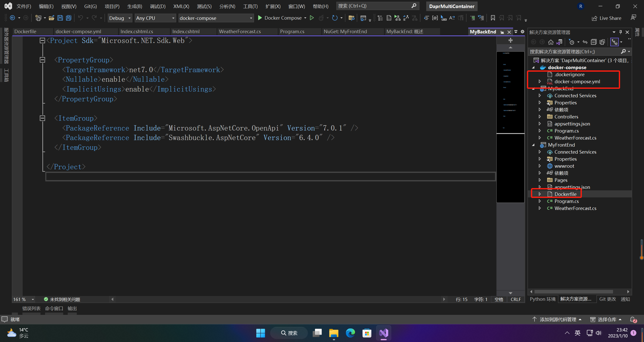Screen dimensions: 644x342
Task: Click the Home icon in Solution Explorer
Action: [x=551, y=42]
